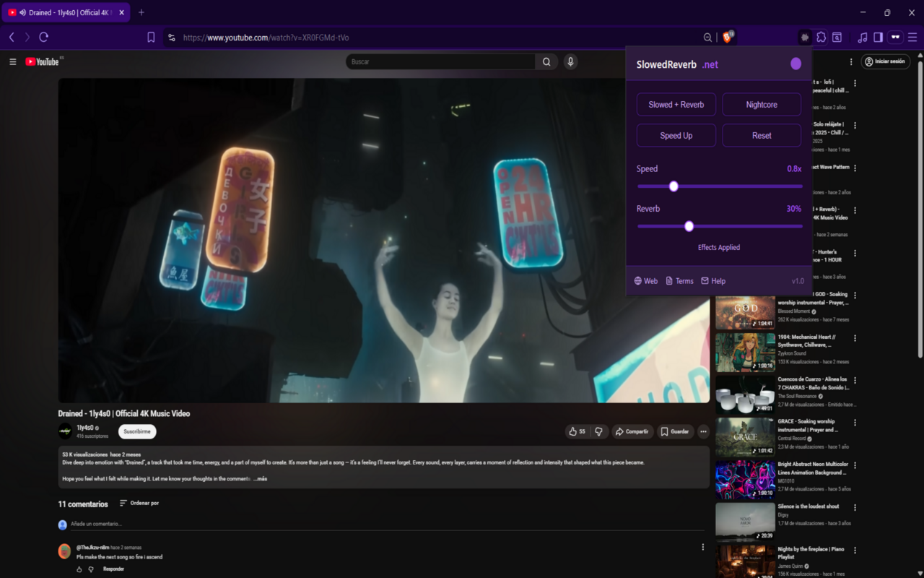Open the music note playlist icon
924x578 pixels.
(863, 37)
